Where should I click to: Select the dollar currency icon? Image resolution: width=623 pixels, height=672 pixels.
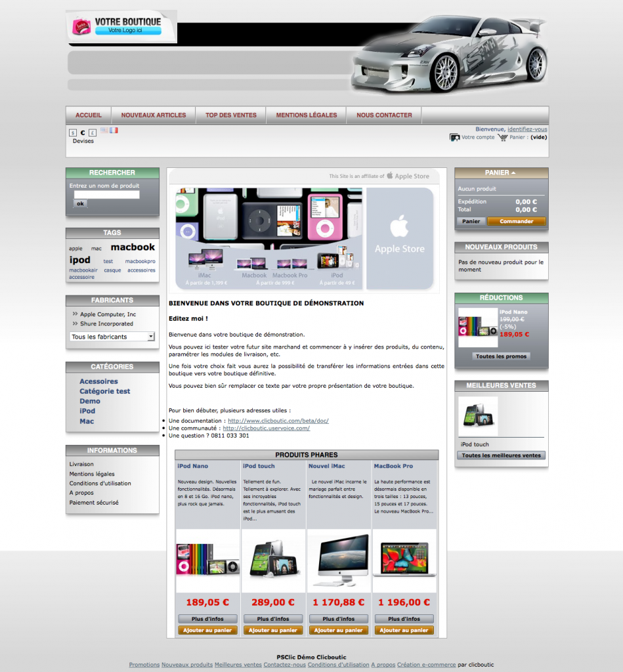point(73,133)
